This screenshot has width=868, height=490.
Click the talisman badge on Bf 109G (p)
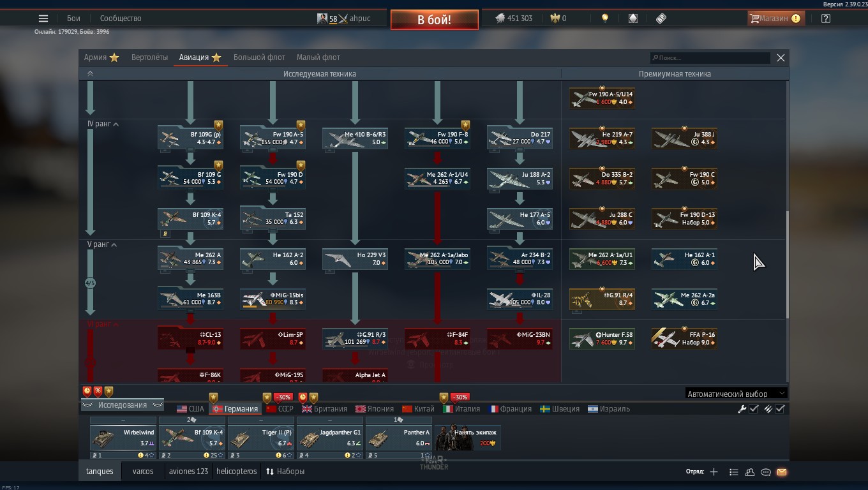pyautogui.click(x=218, y=125)
